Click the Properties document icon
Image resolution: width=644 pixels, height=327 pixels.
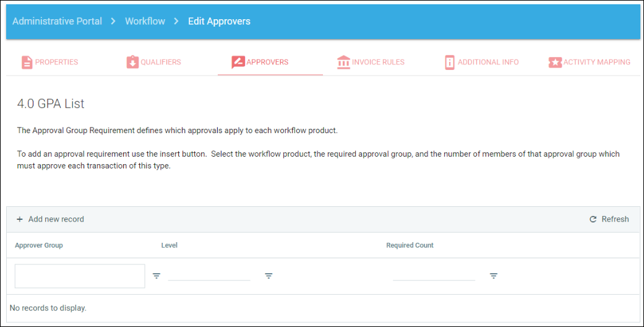tap(27, 63)
